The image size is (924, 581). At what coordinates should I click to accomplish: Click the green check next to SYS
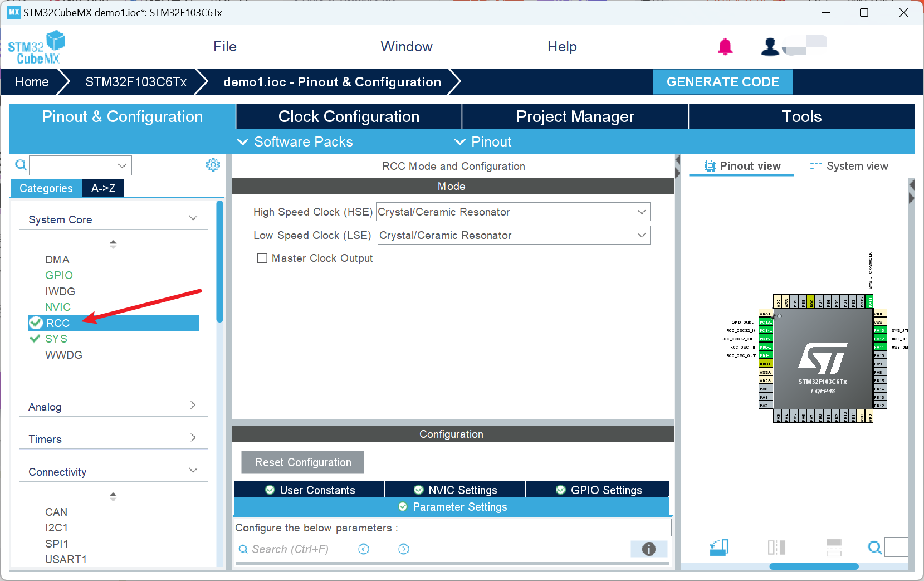coord(35,338)
